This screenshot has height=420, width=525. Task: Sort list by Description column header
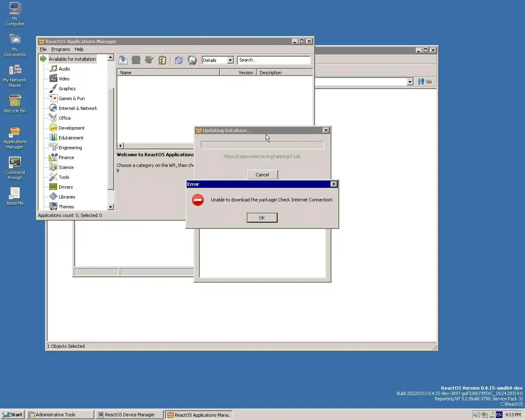click(x=285, y=73)
